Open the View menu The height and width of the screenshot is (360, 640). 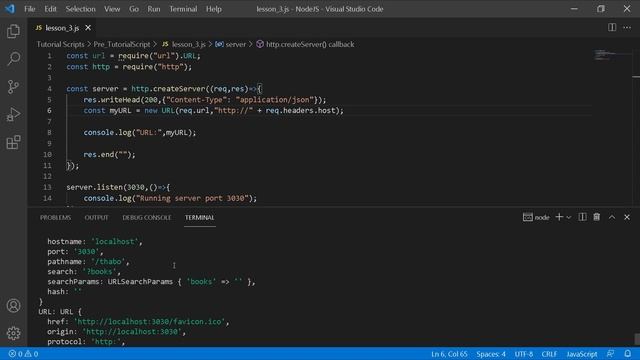112,9
